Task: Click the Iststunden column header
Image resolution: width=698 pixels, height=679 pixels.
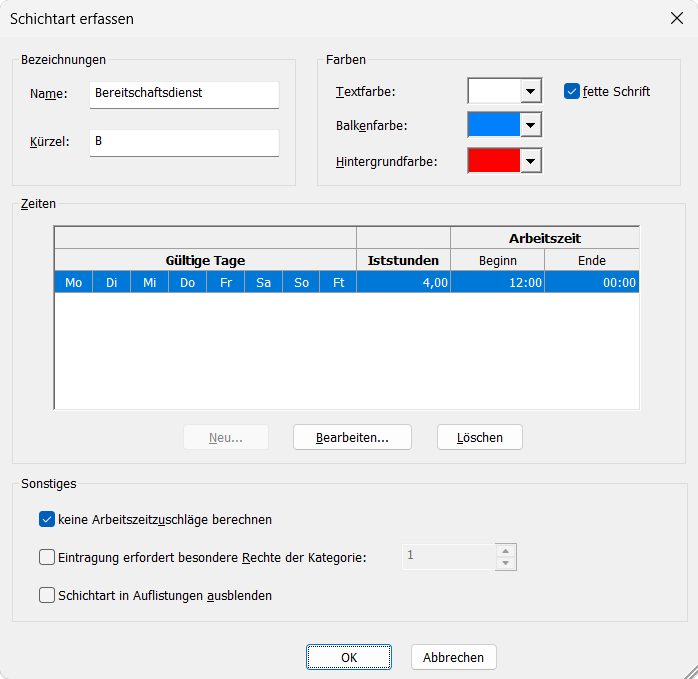Action: (x=403, y=260)
